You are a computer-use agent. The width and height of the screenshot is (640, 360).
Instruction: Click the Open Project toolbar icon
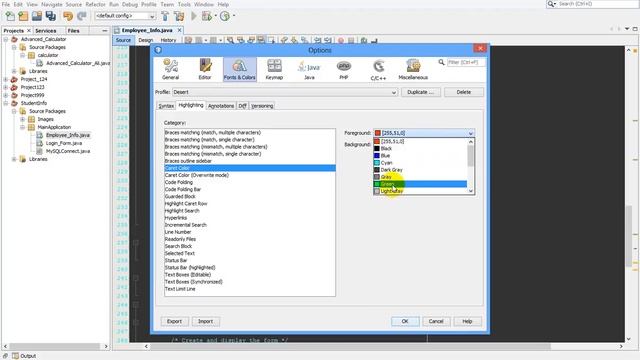pos(37,16)
